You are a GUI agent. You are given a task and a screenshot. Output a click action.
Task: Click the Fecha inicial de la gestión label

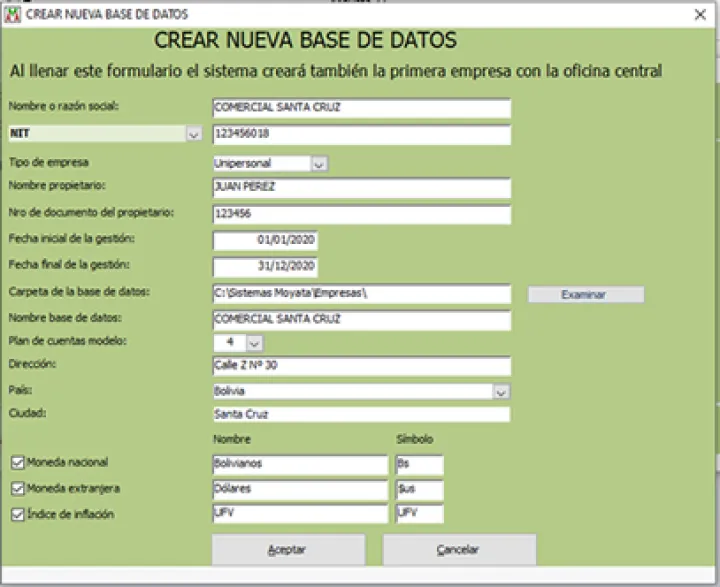click(x=72, y=238)
